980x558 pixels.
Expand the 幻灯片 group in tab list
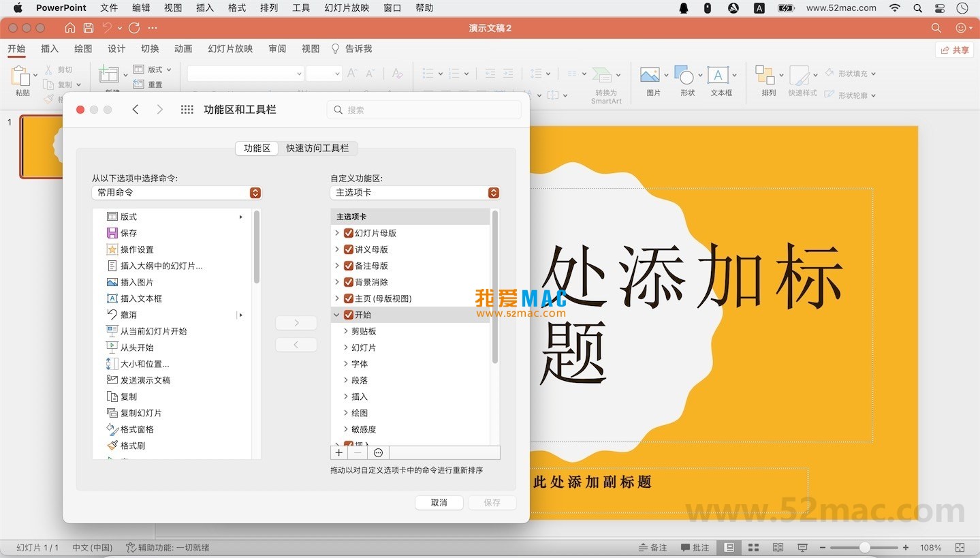click(346, 347)
